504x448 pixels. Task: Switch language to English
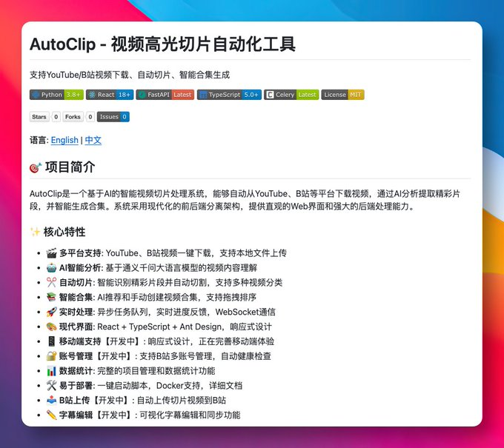[x=64, y=141]
